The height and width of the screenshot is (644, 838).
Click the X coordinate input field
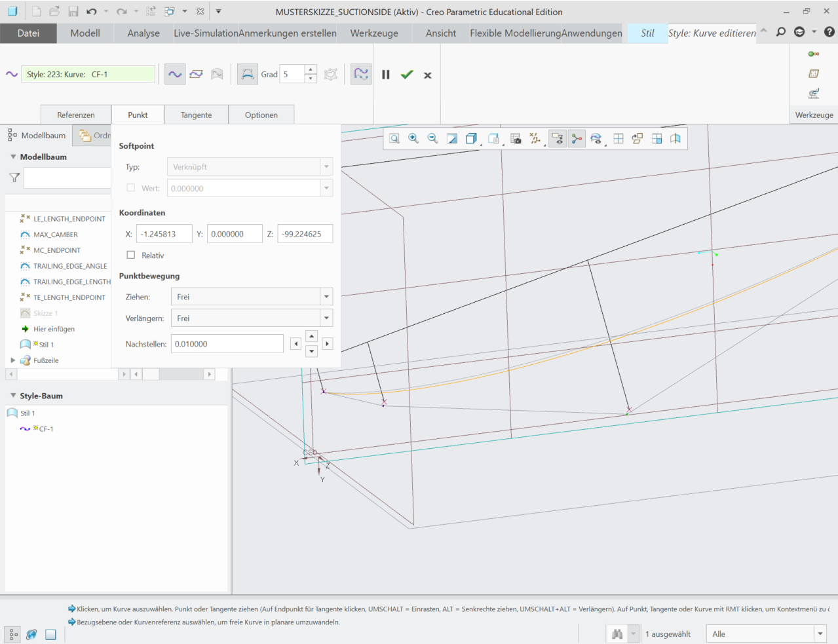point(164,233)
